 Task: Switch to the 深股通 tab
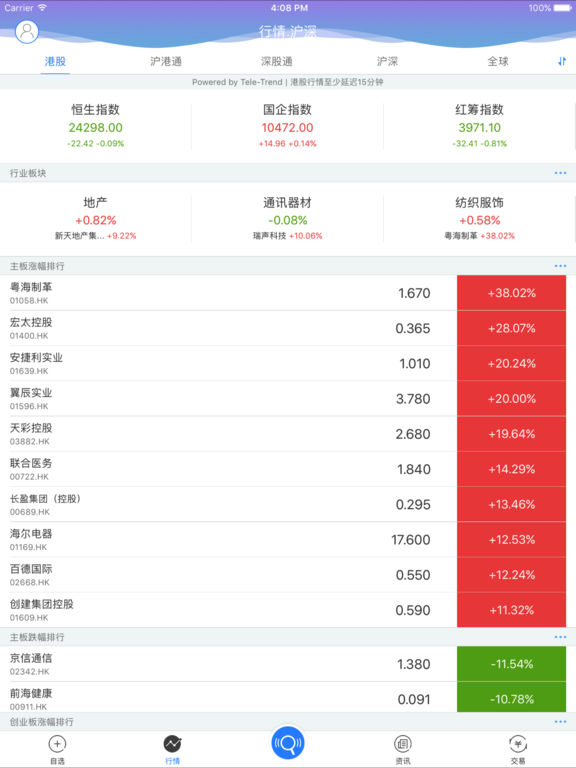pyautogui.click(x=277, y=62)
